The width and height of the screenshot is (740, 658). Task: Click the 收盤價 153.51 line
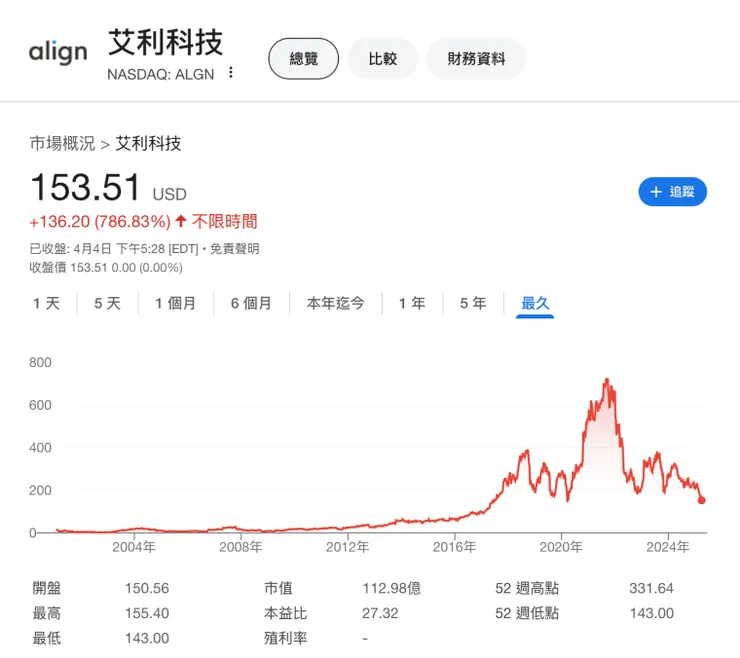(x=106, y=268)
